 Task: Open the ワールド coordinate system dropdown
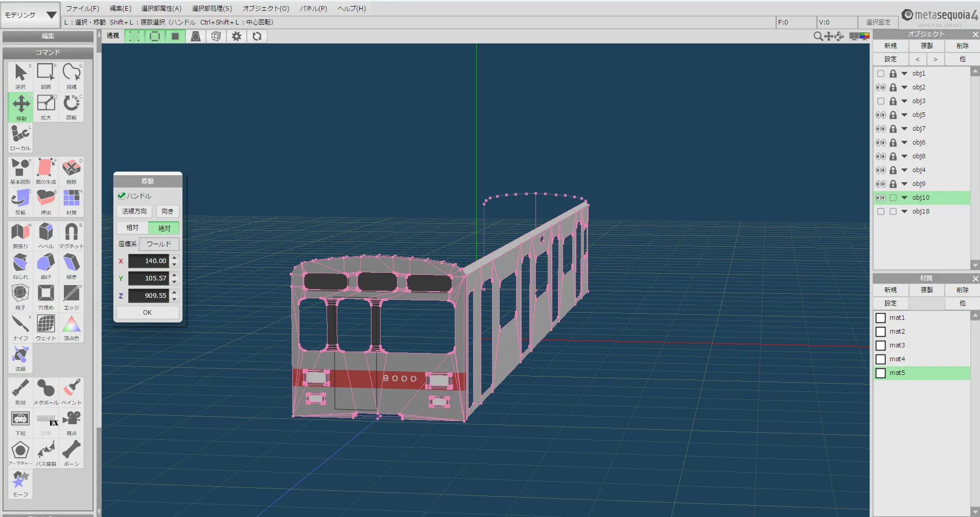(x=159, y=244)
